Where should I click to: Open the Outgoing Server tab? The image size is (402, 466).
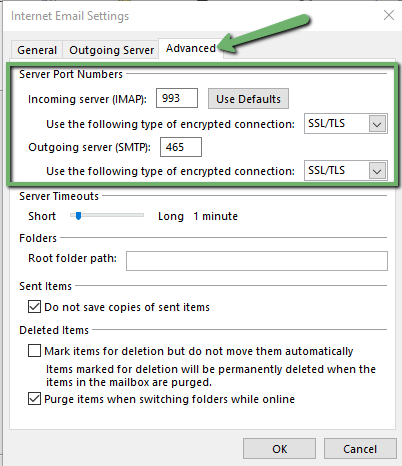(111, 50)
